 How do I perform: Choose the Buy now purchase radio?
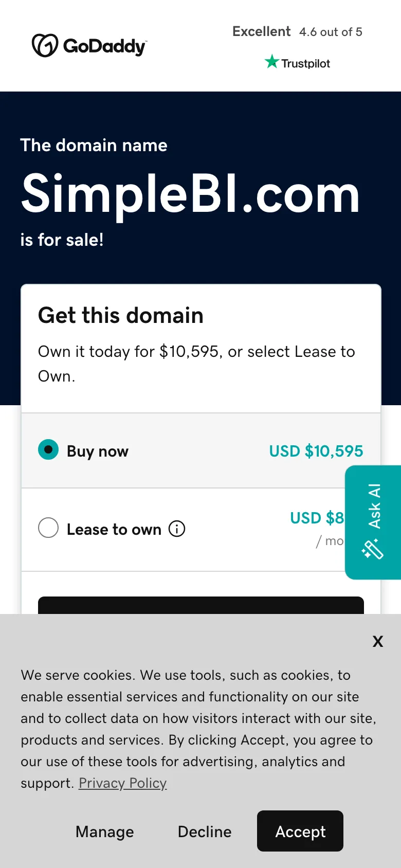pos(48,449)
